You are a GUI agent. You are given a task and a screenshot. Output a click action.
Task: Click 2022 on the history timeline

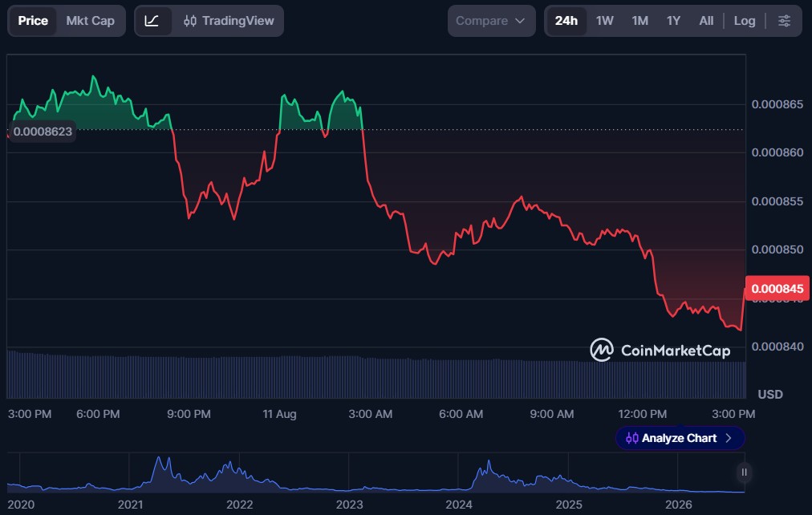tap(239, 505)
